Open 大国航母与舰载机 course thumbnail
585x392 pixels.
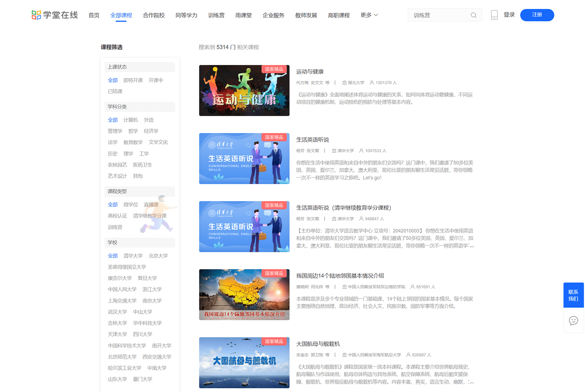pyautogui.click(x=244, y=363)
